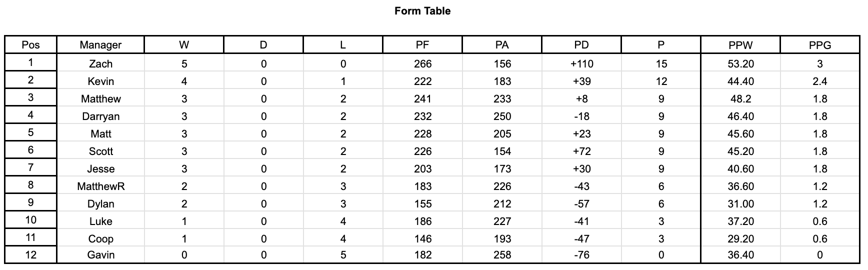This screenshot has height=270, width=868.
Task: Click Dylan's PPW value 31.00
Action: pyautogui.click(x=740, y=204)
